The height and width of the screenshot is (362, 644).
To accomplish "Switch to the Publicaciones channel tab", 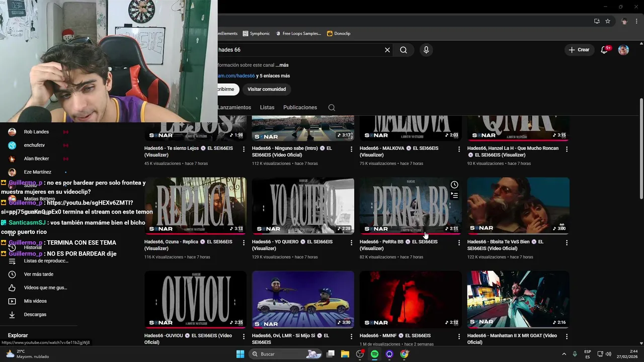I will [300, 108].
